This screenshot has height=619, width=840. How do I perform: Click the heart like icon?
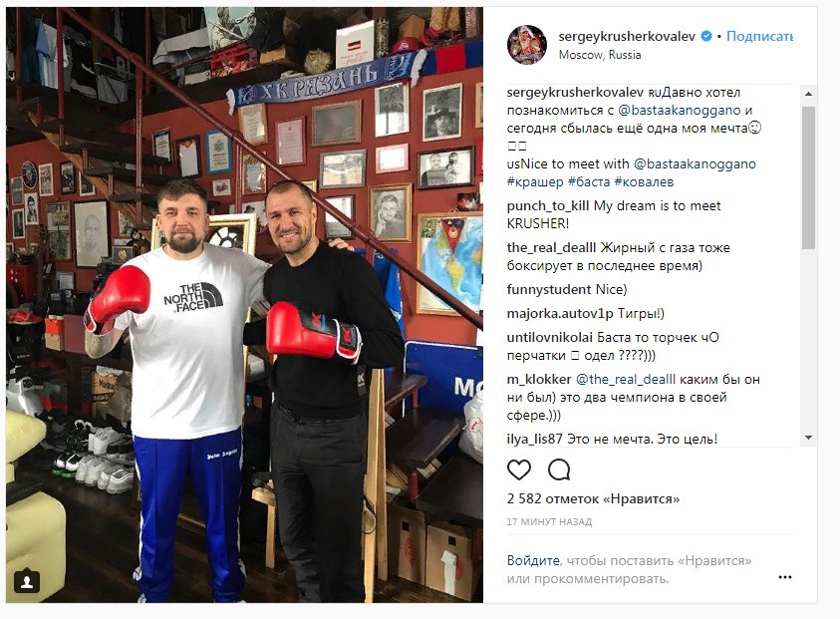tap(518, 470)
